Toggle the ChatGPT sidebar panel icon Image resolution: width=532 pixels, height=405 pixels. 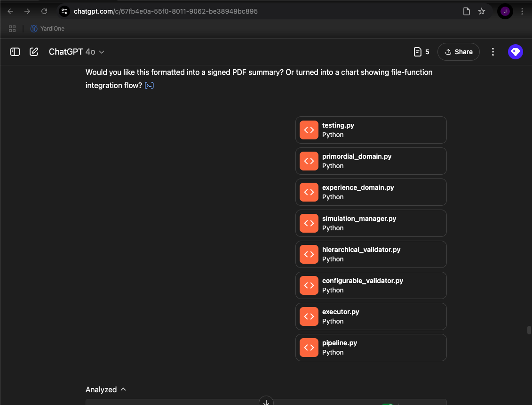[x=15, y=52]
